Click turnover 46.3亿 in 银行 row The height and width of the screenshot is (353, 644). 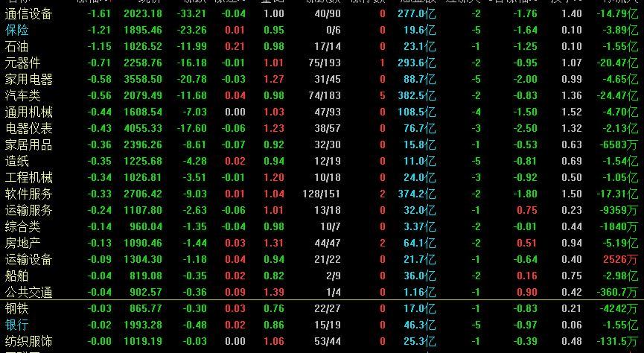coord(419,325)
